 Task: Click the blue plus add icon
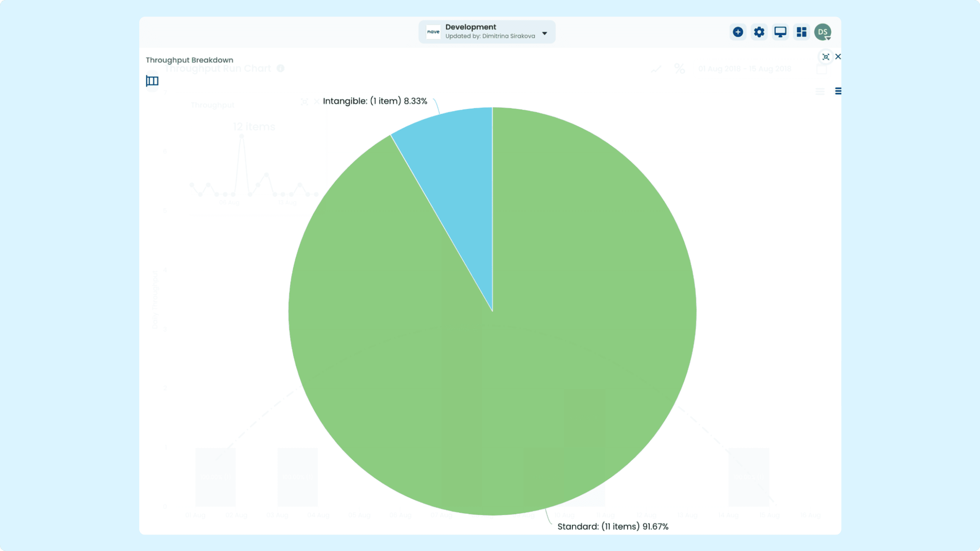(738, 32)
